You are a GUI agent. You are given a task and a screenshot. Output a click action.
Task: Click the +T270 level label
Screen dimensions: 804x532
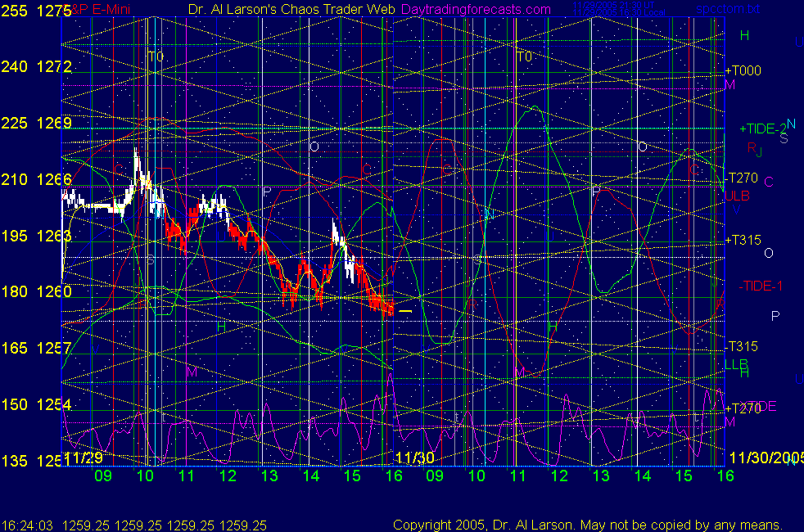click(743, 408)
